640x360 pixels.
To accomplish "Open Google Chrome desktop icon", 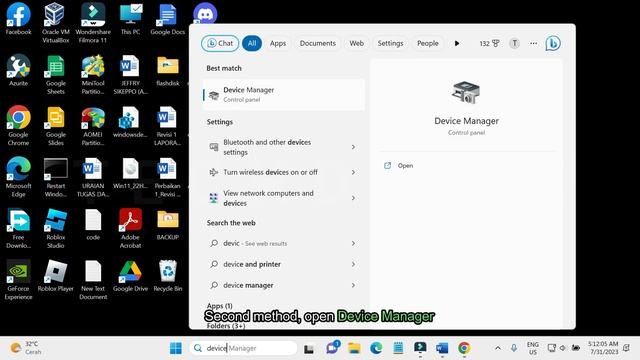I will pos(18,126).
